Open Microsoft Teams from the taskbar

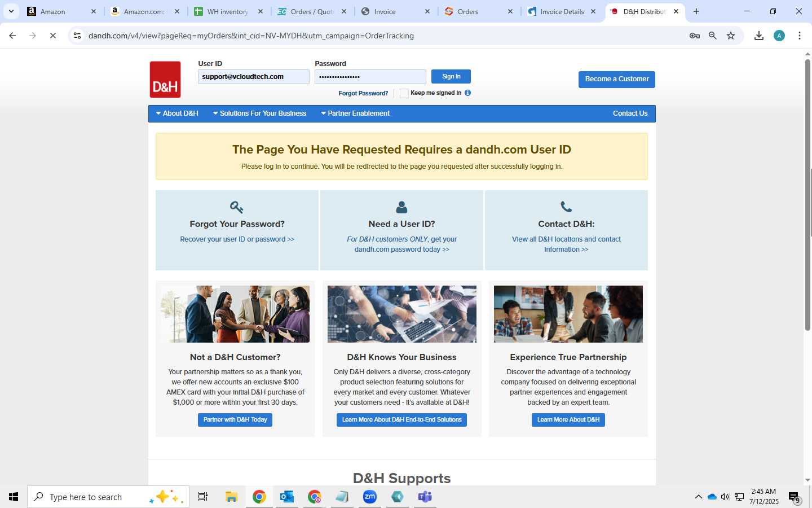pyautogui.click(x=425, y=497)
